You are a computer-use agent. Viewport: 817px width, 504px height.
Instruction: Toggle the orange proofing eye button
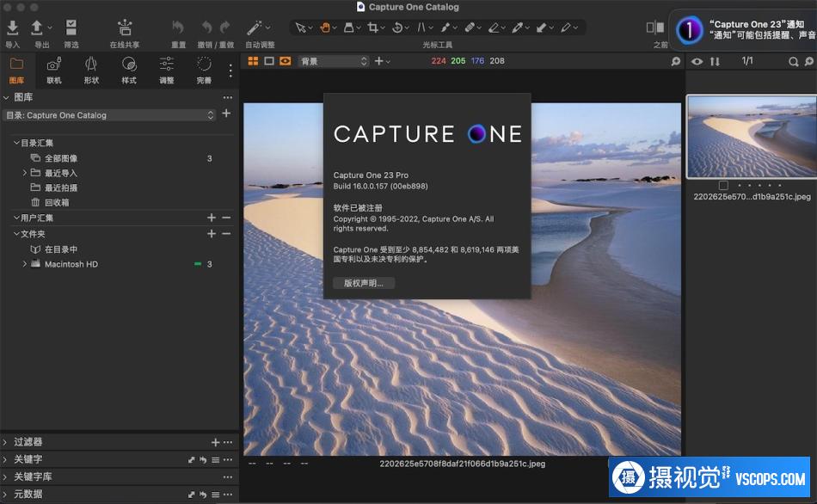(285, 61)
